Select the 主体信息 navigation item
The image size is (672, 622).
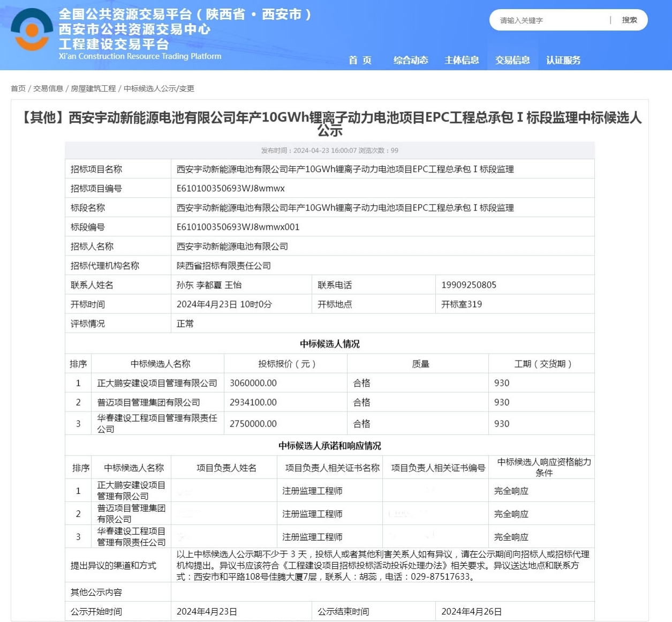pyautogui.click(x=462, y=60)
